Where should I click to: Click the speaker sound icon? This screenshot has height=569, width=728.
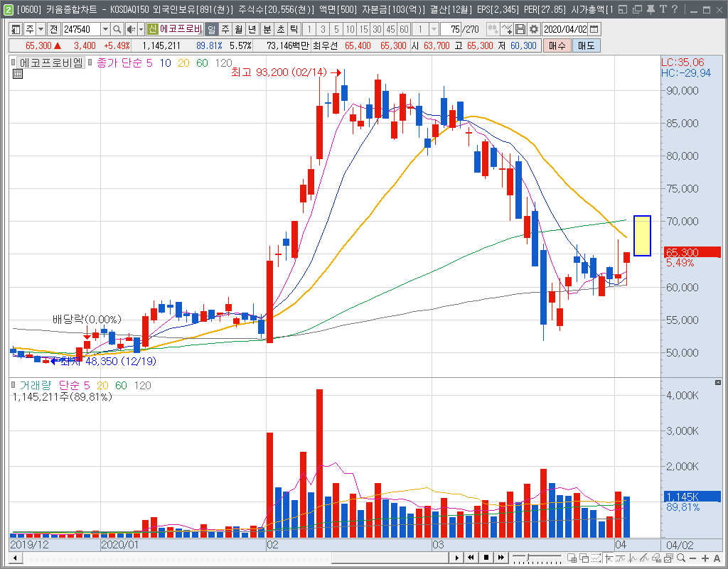tap(131, 29)
